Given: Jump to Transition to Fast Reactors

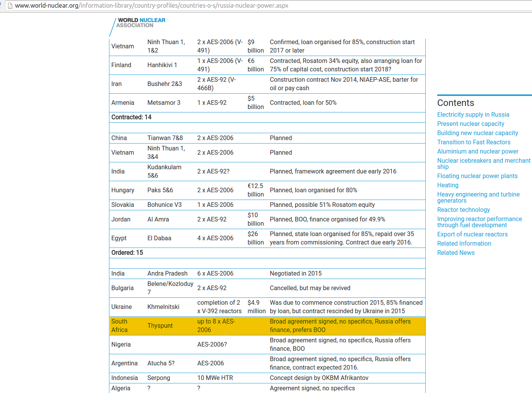Looking at the screenshot, I should pyautogui.click(x=474, y=142).
